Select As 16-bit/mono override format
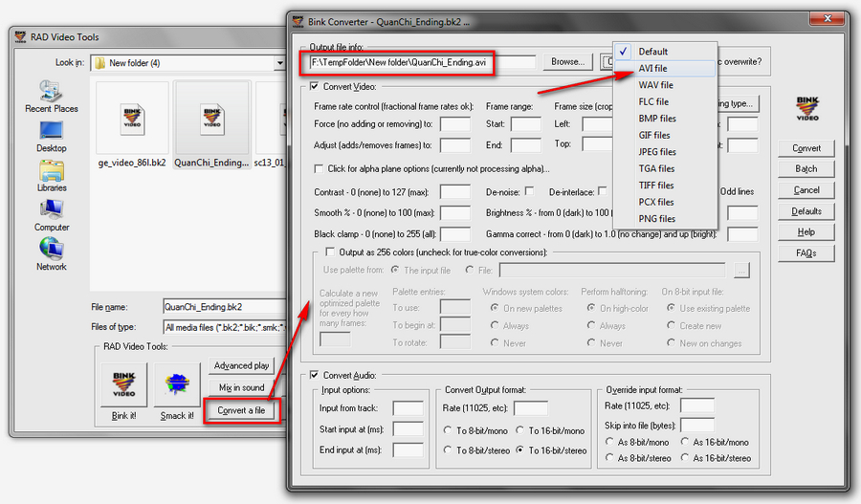This screenshot has width=861, height=504. pyautogui.click(x=685, y=442)
